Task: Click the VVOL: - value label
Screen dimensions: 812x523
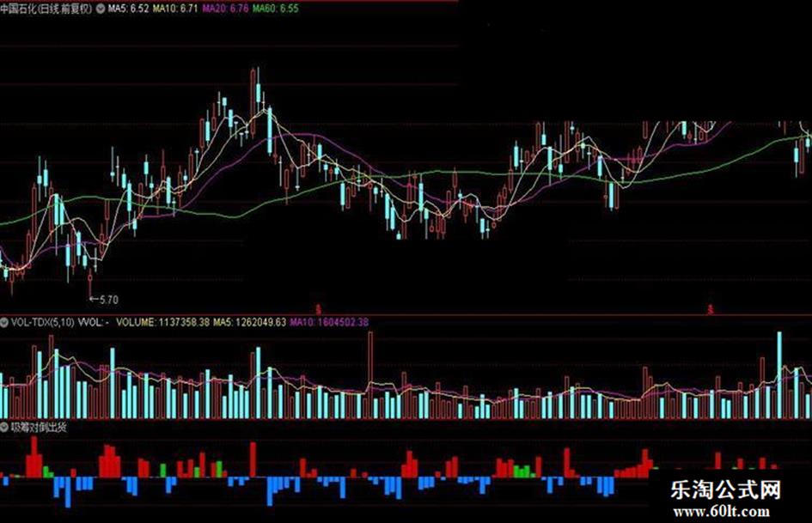Action: point(93,322)
